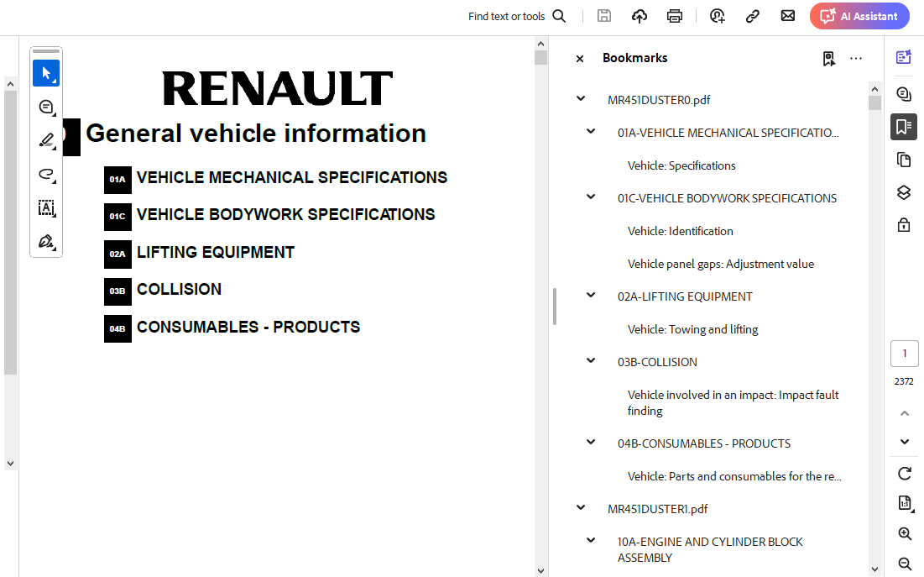The width and height of the screenshot is (924, 577).
Task: Open the page thumbnails panel icon
Action: coord(904,160)
